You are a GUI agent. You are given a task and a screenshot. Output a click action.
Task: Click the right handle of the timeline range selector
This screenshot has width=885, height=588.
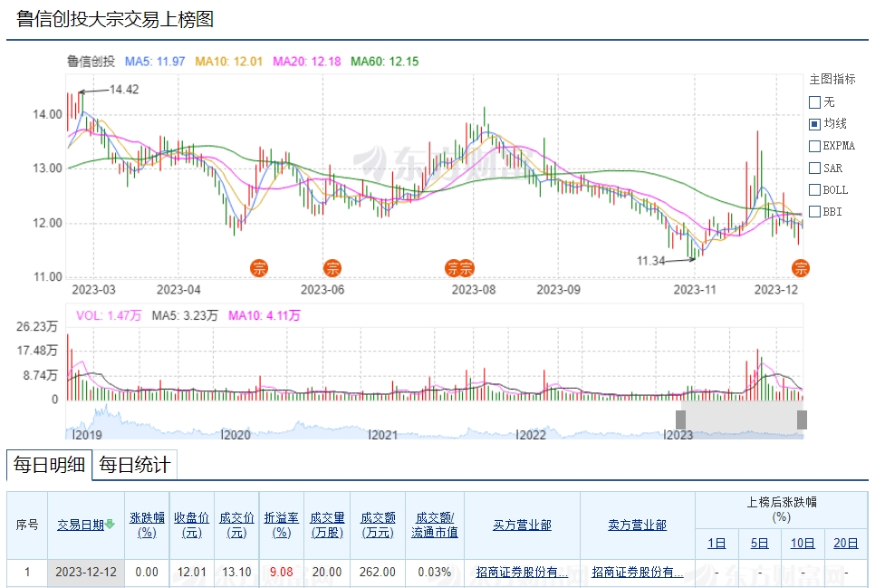(x=802, y=419)
